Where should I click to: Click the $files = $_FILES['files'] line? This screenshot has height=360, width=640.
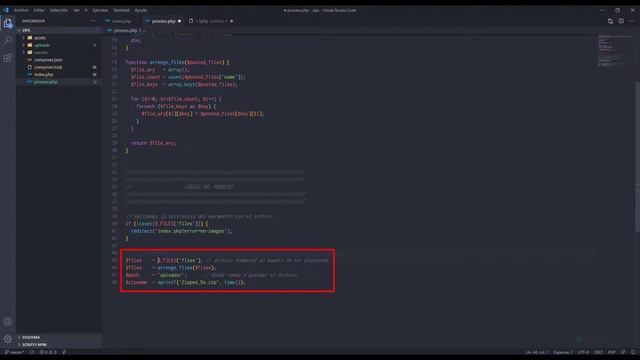227,260
